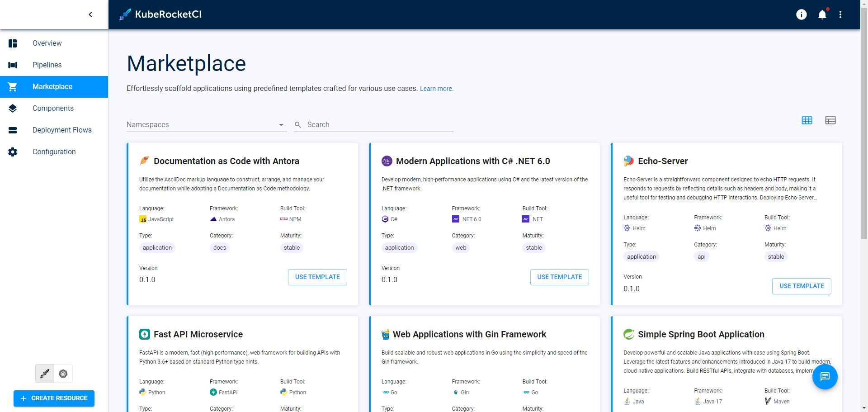Screen dimensions: 868x412
Task: Click the Echo-Server card icon
Action: pyautogui.click(x=629, y=161)
